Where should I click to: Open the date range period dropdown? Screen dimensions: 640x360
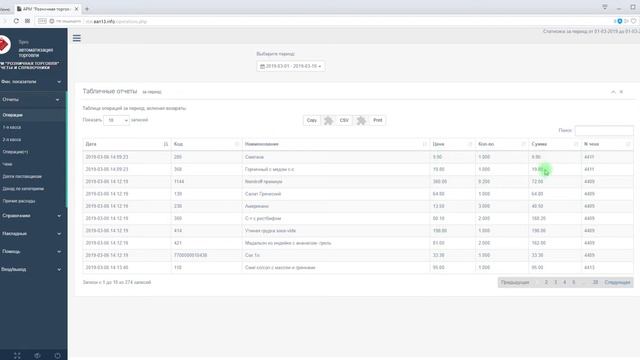click(x=291, y=66)
